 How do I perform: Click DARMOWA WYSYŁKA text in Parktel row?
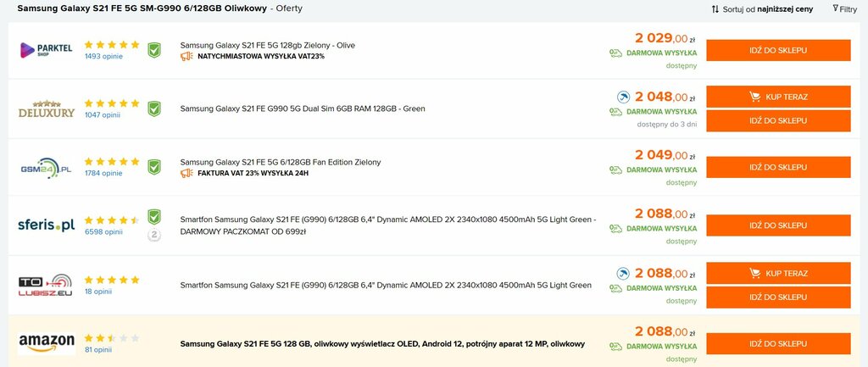click(661, 53)
